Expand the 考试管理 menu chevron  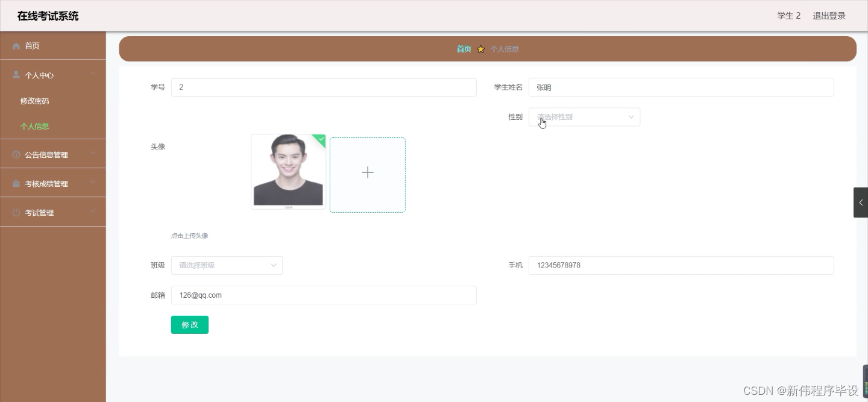[93, 212]
